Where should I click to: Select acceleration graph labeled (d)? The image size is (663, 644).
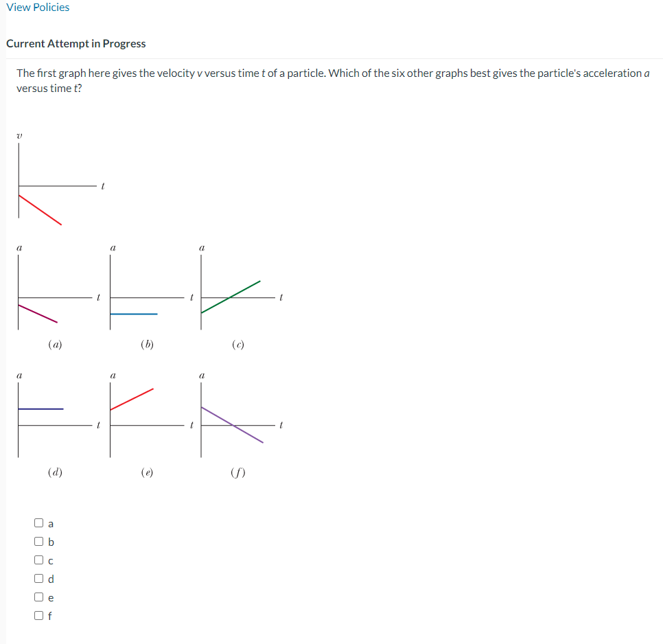coord(55,419)
